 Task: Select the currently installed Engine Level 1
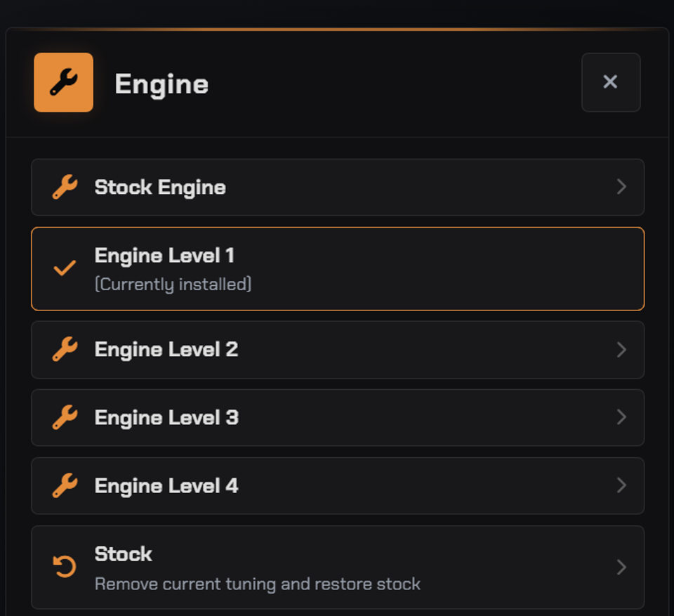pos(338,268)
